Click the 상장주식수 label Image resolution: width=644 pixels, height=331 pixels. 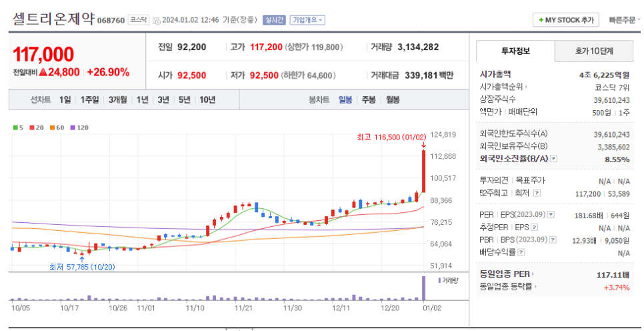(x=498, y=99)
